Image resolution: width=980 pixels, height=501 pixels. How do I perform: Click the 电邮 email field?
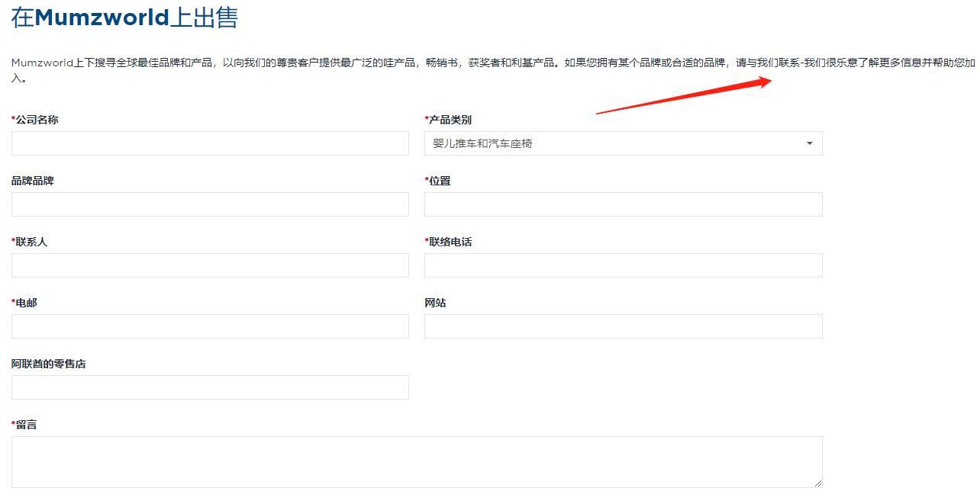(210, 326)
